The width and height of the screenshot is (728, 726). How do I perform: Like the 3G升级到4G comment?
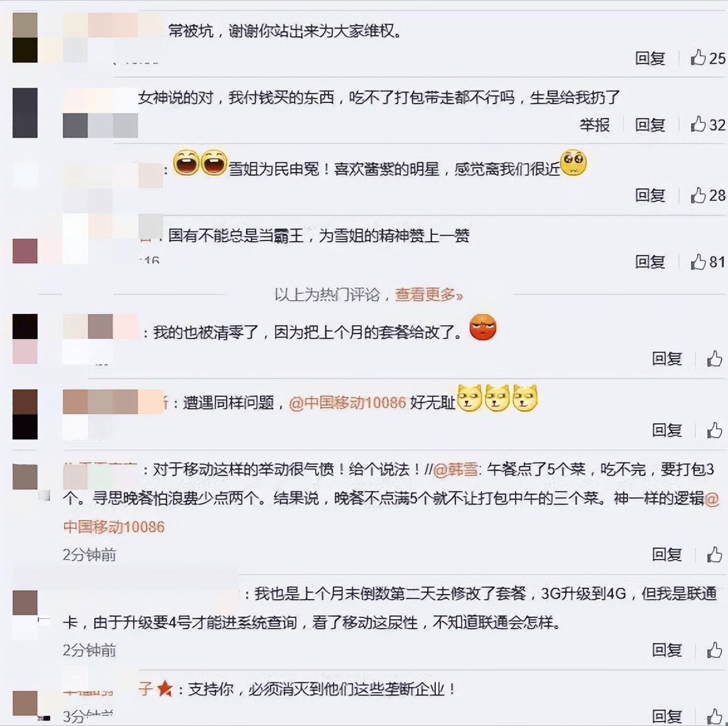pyautogui.click(x=715, y=650)
